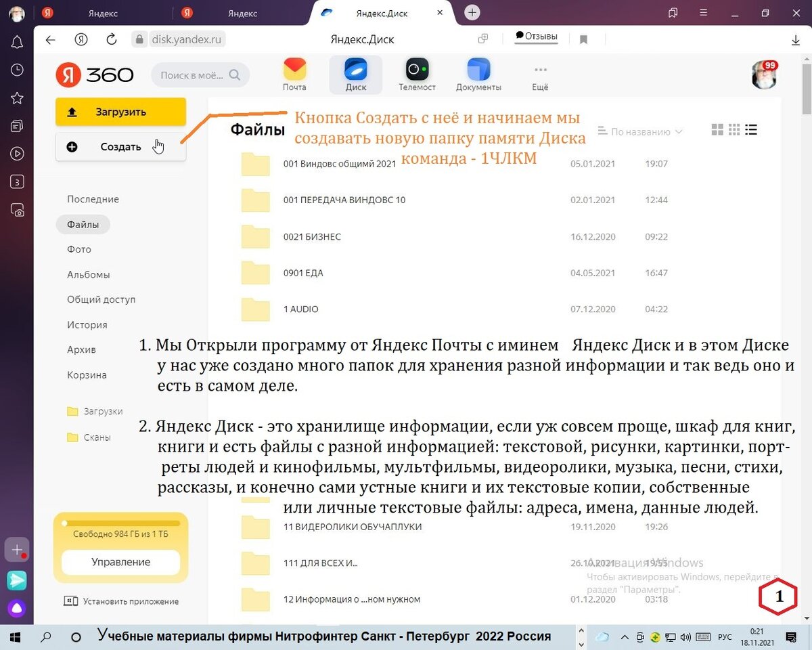Screen dimensions: 812x650
Task: Open the Последние section
Action: point(93,199)
